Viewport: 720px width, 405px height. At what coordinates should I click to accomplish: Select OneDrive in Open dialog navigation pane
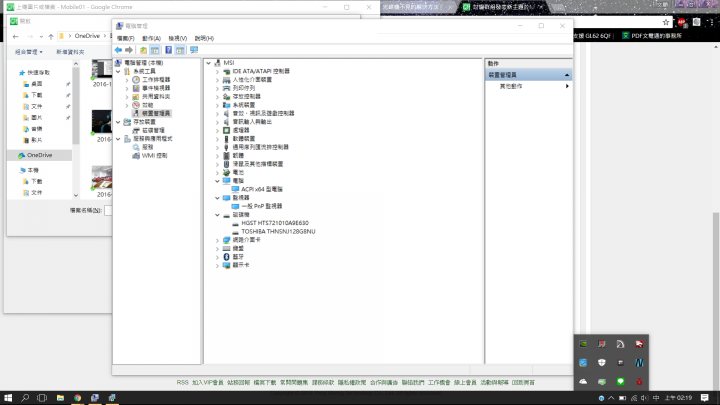(x=39, y=155)
